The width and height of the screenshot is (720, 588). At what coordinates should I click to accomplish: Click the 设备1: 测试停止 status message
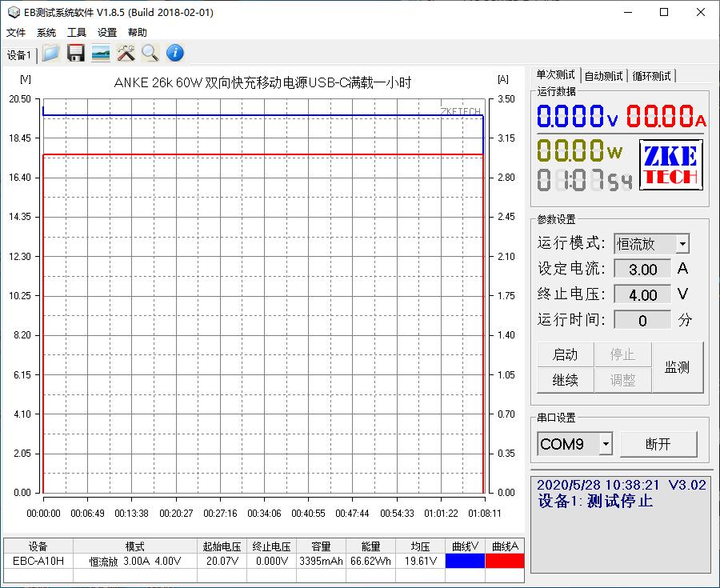click(595, 501)
